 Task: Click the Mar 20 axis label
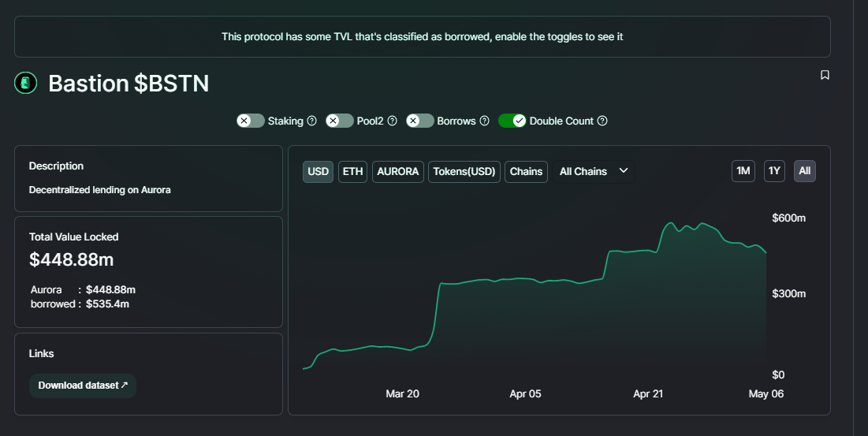(402, 394)
